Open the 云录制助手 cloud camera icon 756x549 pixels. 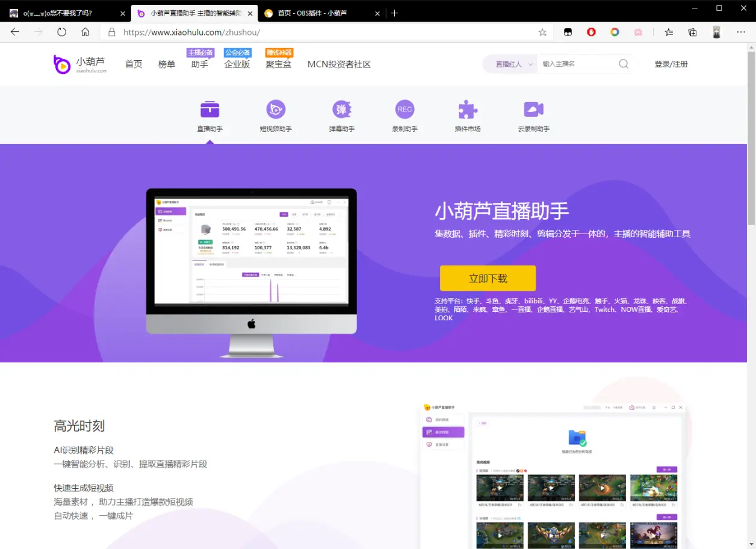click(534, 109)
